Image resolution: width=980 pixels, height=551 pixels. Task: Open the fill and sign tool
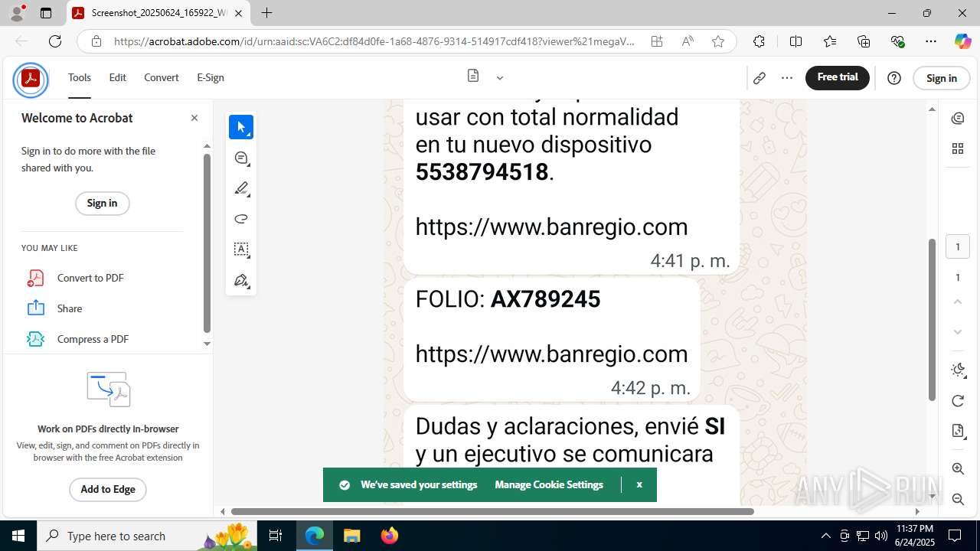pyautogui.click(x=241, y=280)
